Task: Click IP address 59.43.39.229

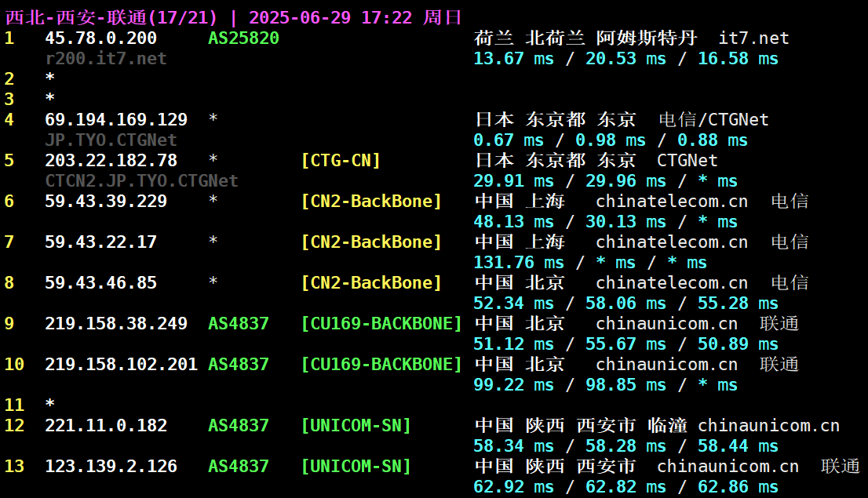Action: point(106,201)
